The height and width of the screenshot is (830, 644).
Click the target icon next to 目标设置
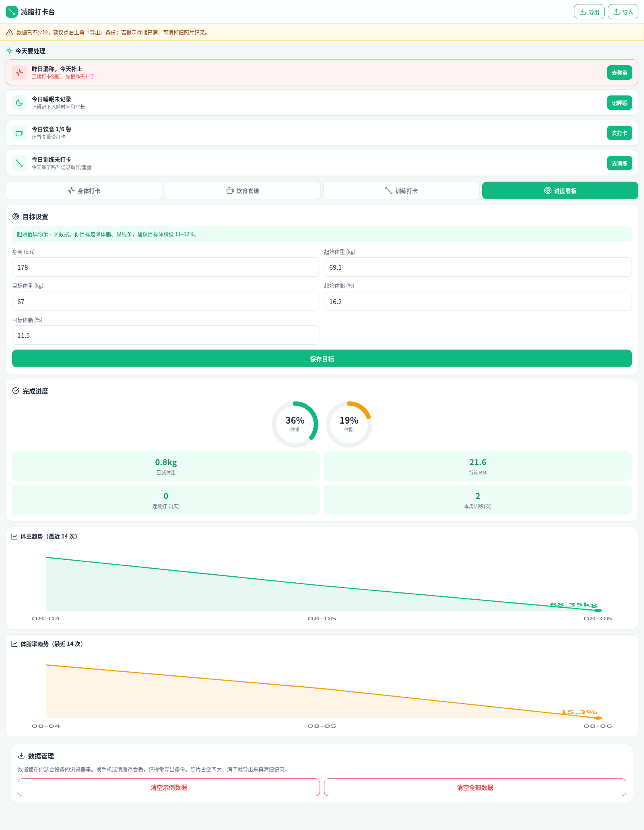pyautogui.click(x=16, y=216)
